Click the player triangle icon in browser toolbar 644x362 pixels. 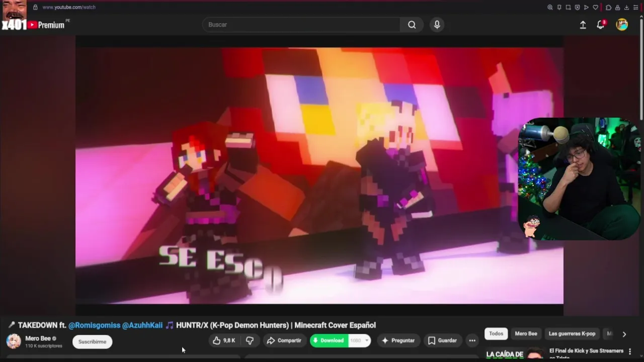[586, 7]
